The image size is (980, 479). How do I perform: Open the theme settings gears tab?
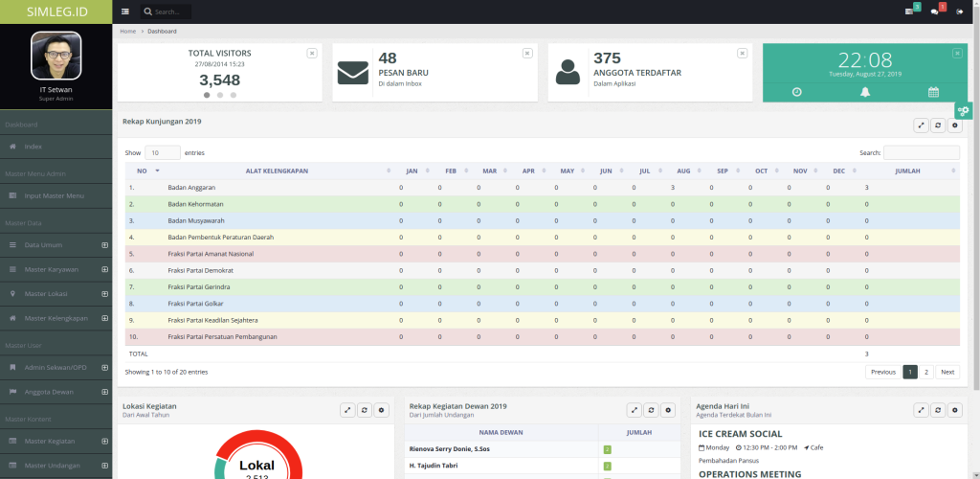pyautogui.click(x=963, y=111)
